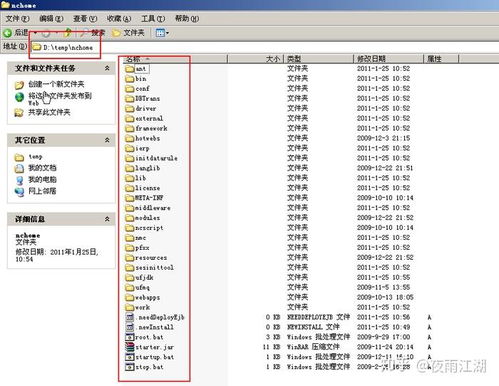Screen dimensions: 499x386
Task: Select the starter.jar archive icon
Action: point(130,347)
